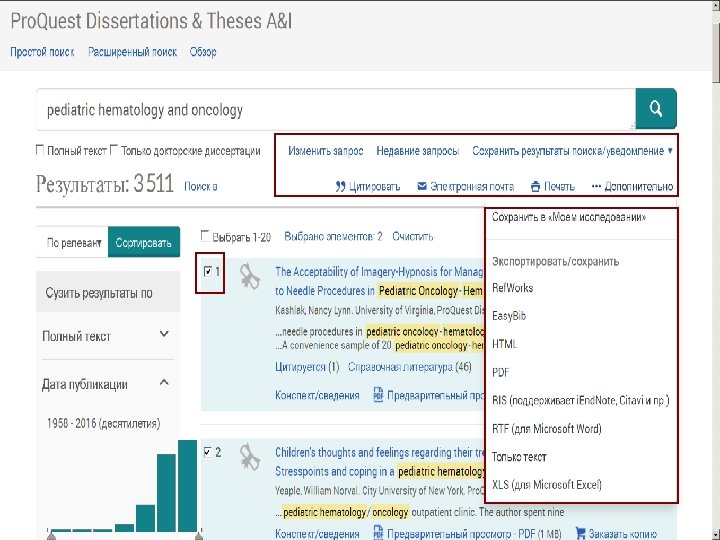Open the More options ellipsis icon
The height and width of the screenshot is (540, 720).
coord(597,186)
